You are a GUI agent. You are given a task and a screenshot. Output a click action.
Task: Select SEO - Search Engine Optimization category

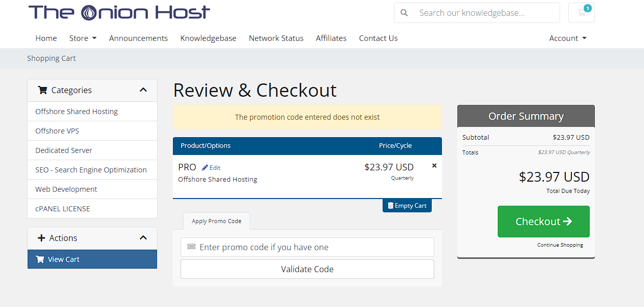92,170
